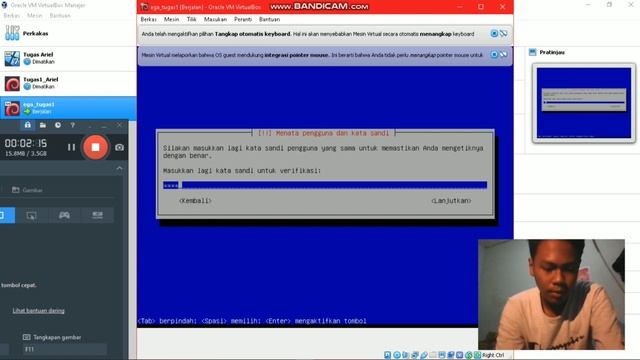Viewport: 640px width, 360px height.
Task: Click the Right Ctrl host key label
Action: point(493,355)
